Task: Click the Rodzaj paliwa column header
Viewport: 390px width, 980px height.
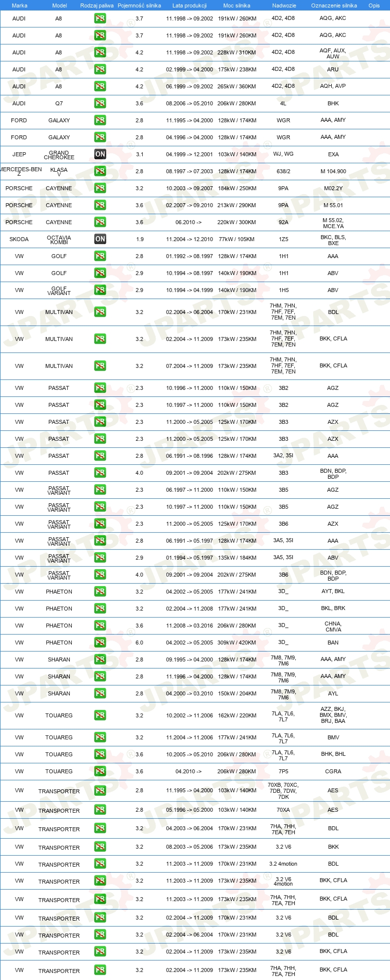Action: pos(97,5)
